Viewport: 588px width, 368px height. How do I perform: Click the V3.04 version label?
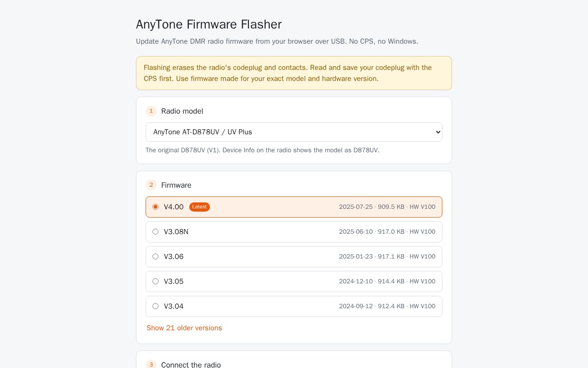[x=174, y=306]
